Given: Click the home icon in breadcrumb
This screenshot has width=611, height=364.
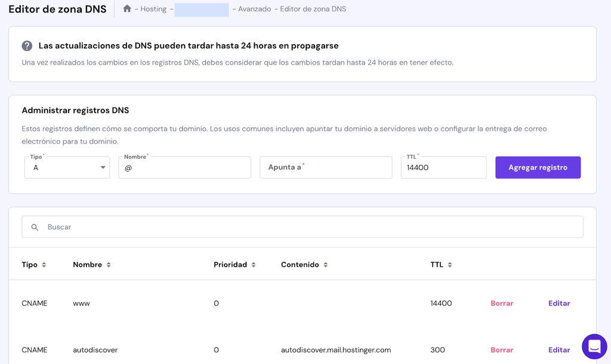Looking at the screenshot, I should pyautogui.click(x=126, y=9).
